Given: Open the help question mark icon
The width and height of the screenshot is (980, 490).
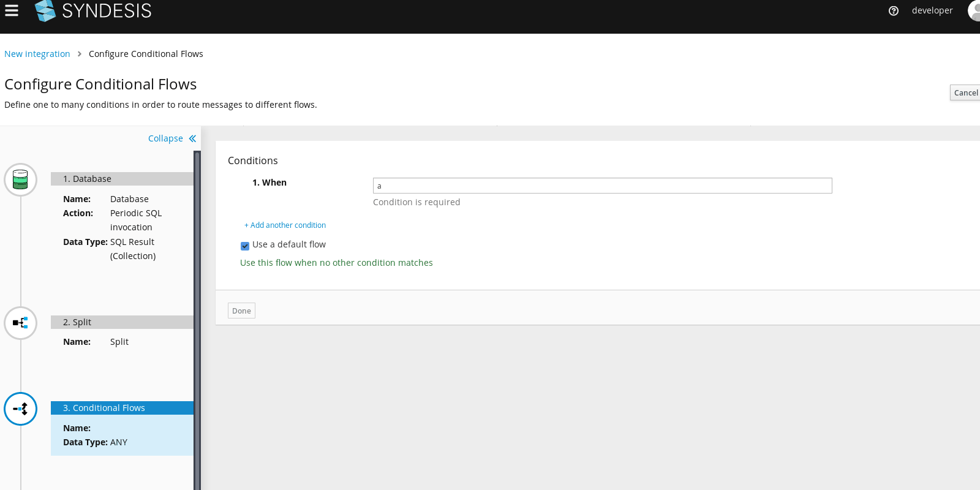Looking at the screenshot, I should 894,10.
